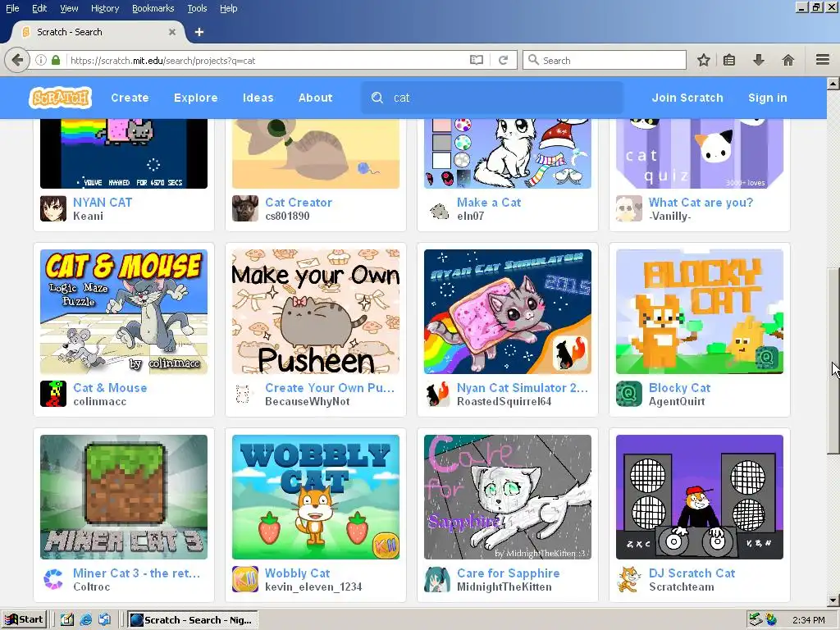840x630 pixels.
Task: Click -Vanilly-'s avatar icon
Action: (x=629, y=208)
